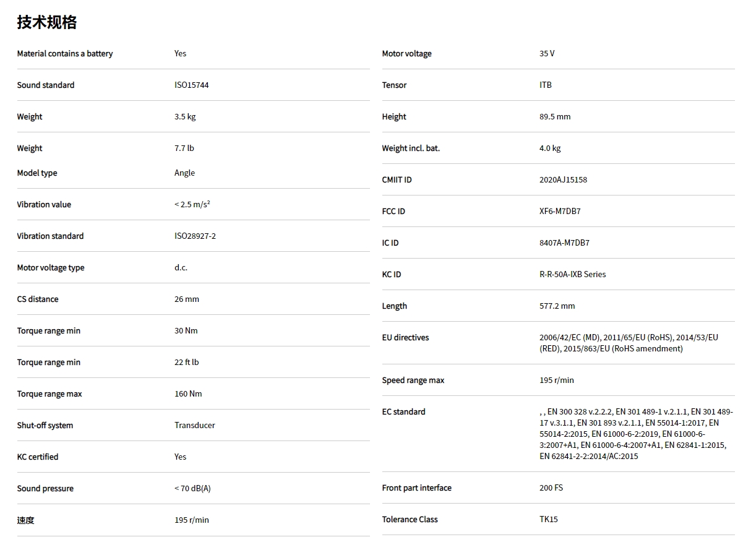Viewport: 756px width, 537px height.
Task: Select the Sound pressure label
Action: (x=45, y=489)
